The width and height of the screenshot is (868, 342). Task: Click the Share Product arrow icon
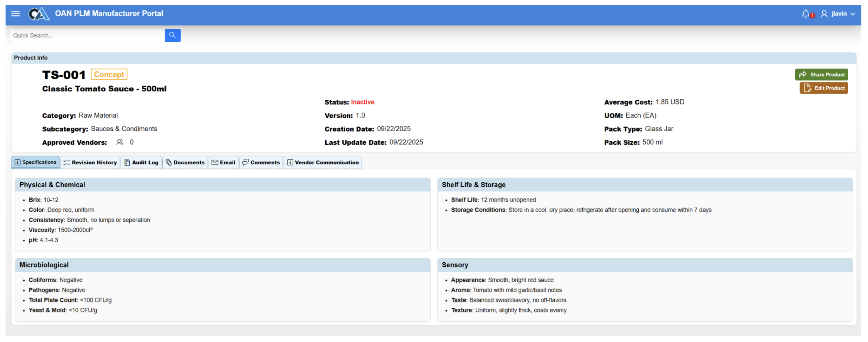tap(803, 74)
